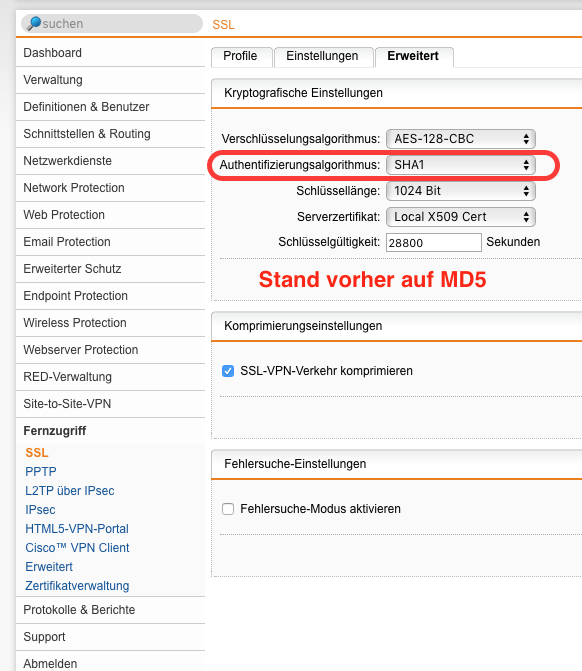
Task: Click the Schlüsselgültigkeit input field
Action: (x=434, y=243)
